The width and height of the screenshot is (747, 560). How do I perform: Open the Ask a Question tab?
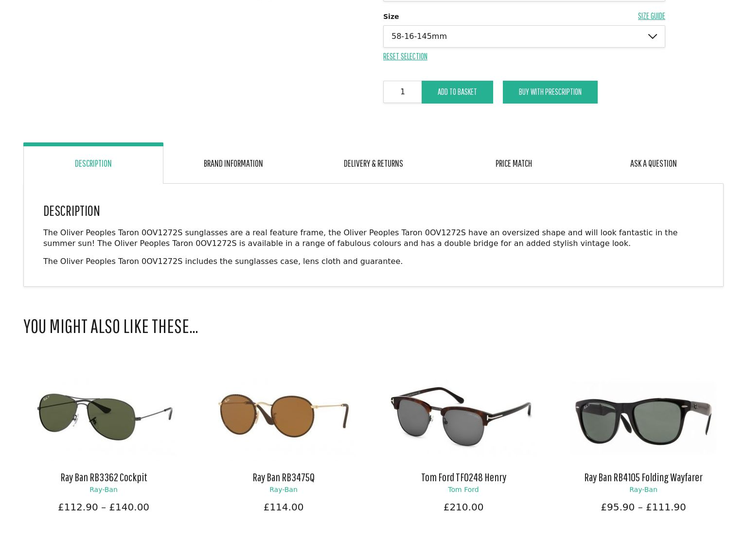(653, 163)
